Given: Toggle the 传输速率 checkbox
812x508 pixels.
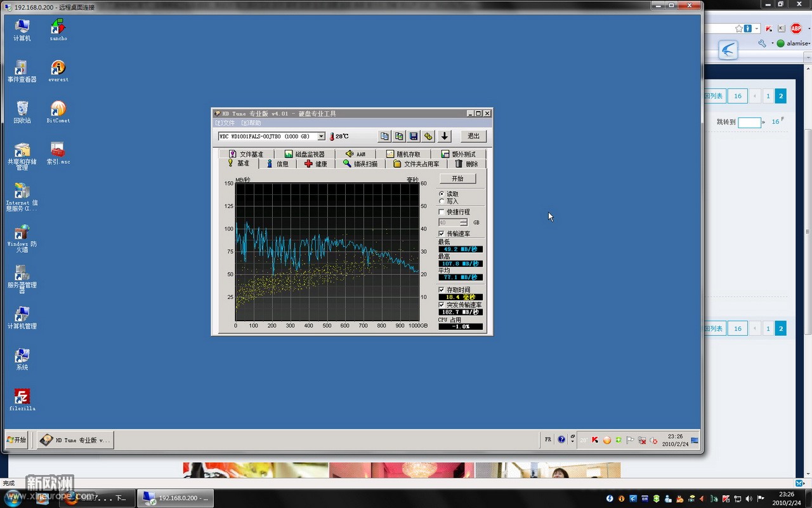Looking at the screenshot, I should pos(442,234).
